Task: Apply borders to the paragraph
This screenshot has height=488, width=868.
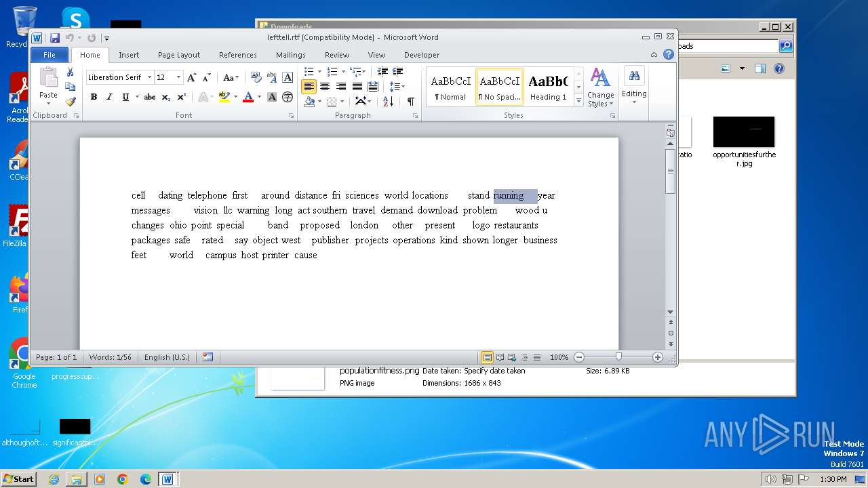Action: [x=332, y=101]
